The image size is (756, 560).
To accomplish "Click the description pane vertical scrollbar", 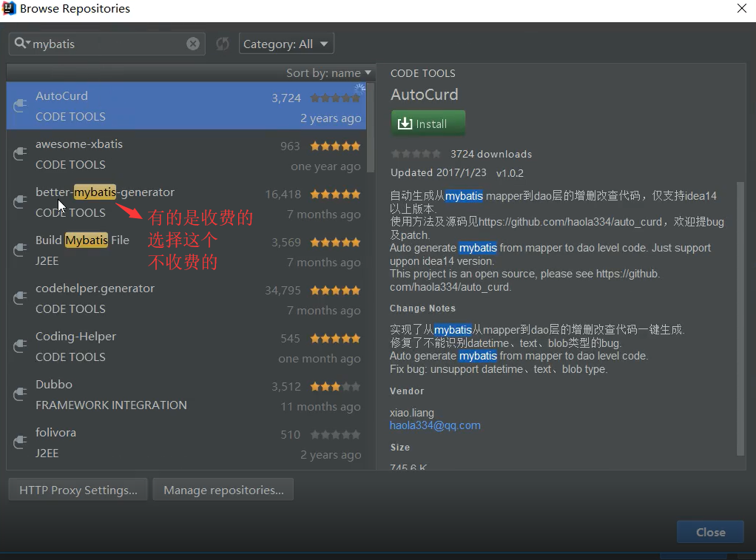I will 740,318.
